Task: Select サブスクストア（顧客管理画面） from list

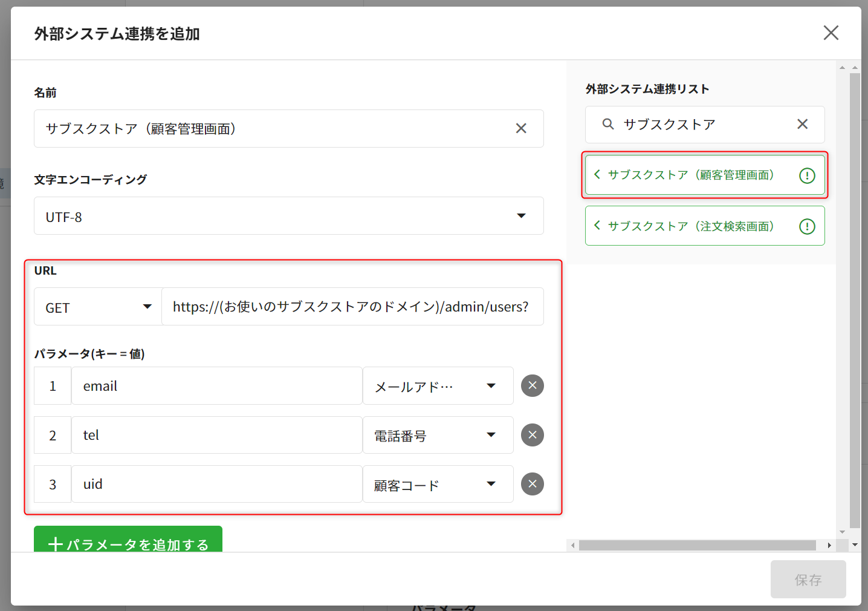Action: (690, 175)
